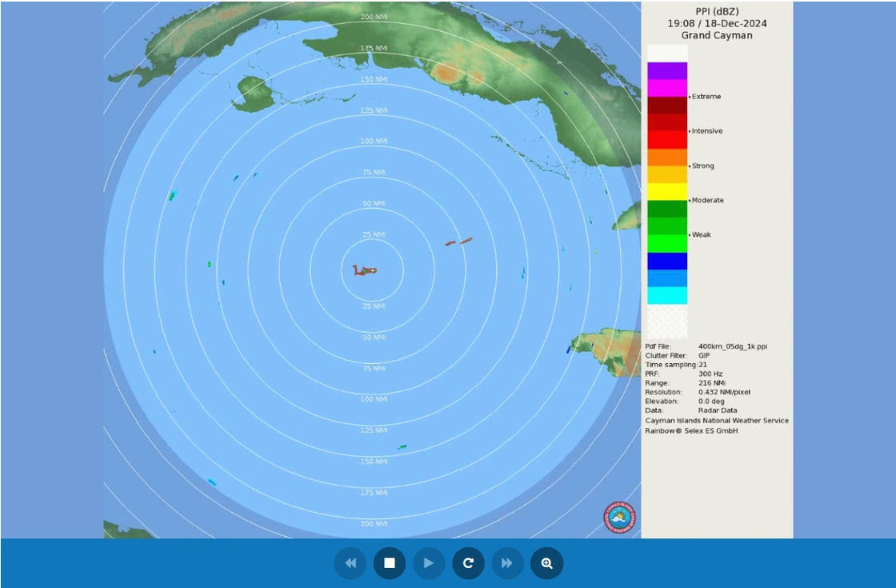Click the Intensive intensity label

click(x=707, y=130)
